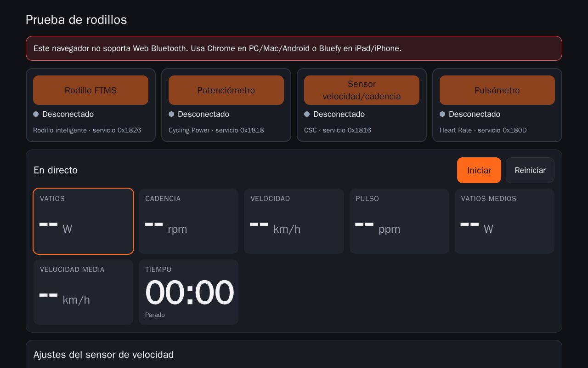Click Desconectado status under Sensor velocidad/cadencia

point(334,114)
